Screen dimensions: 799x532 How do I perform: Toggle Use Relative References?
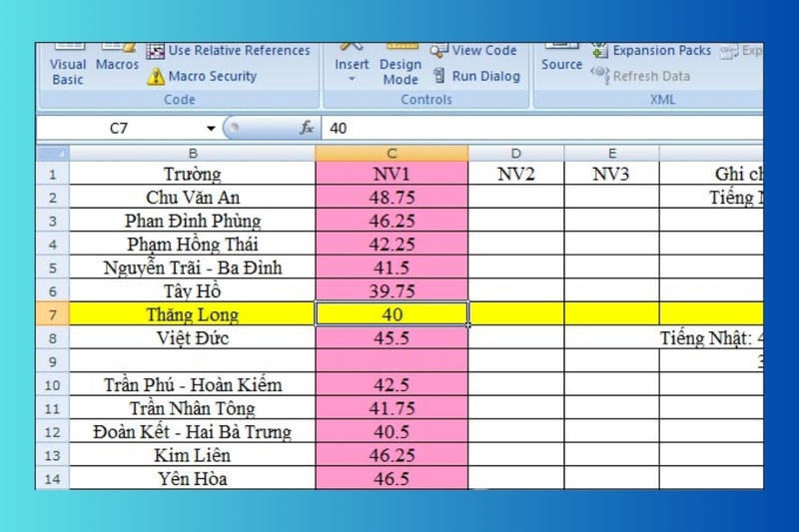(229, 50)
